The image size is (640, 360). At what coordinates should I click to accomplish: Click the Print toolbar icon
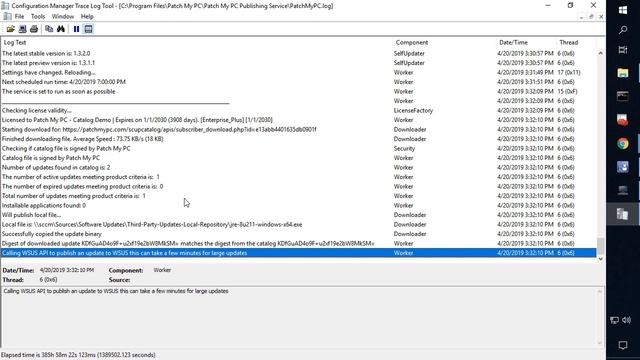tap(34, 29)
